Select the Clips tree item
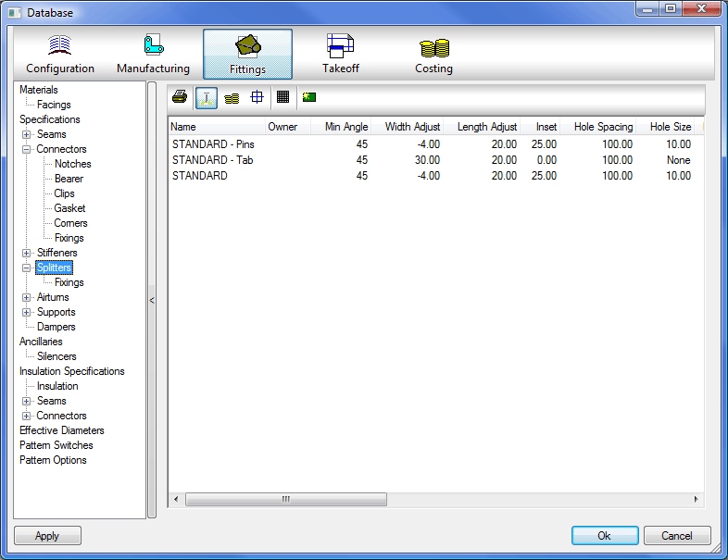 tap(64, 193)
